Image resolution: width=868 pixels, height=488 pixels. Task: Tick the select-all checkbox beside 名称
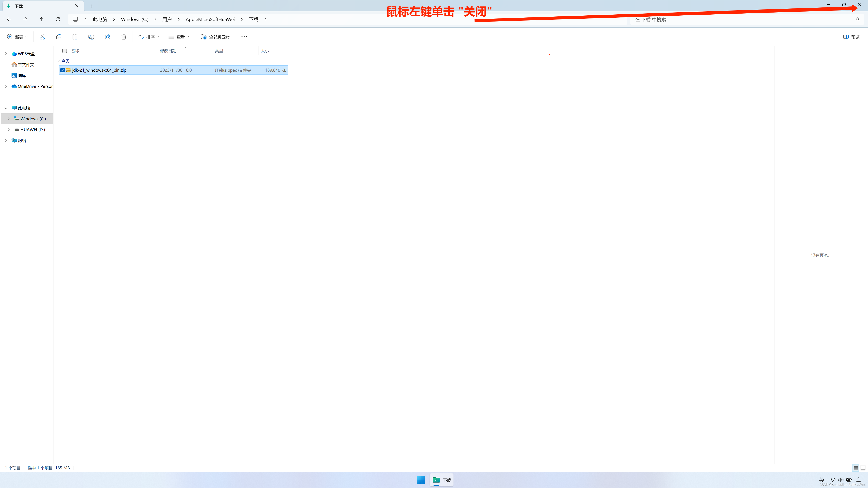pos(65,51)
